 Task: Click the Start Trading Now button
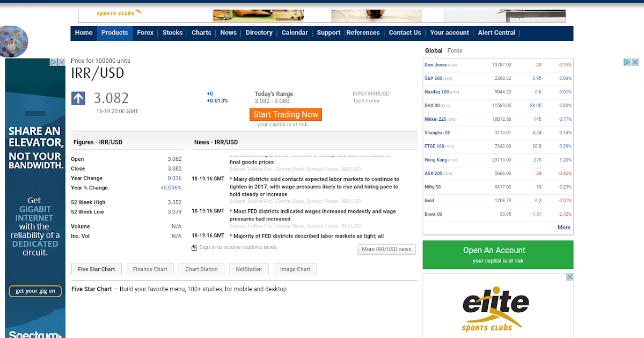[x=286, y=114]
